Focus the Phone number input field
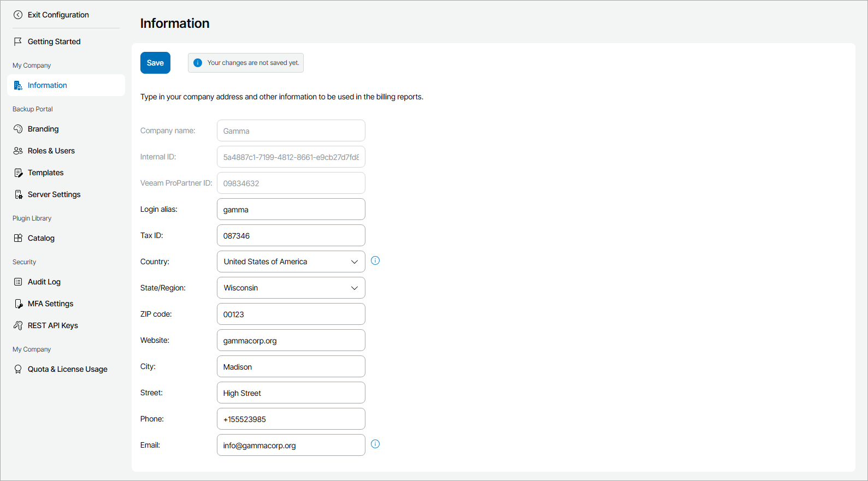The image size is (868, 481). click(291, 419)
